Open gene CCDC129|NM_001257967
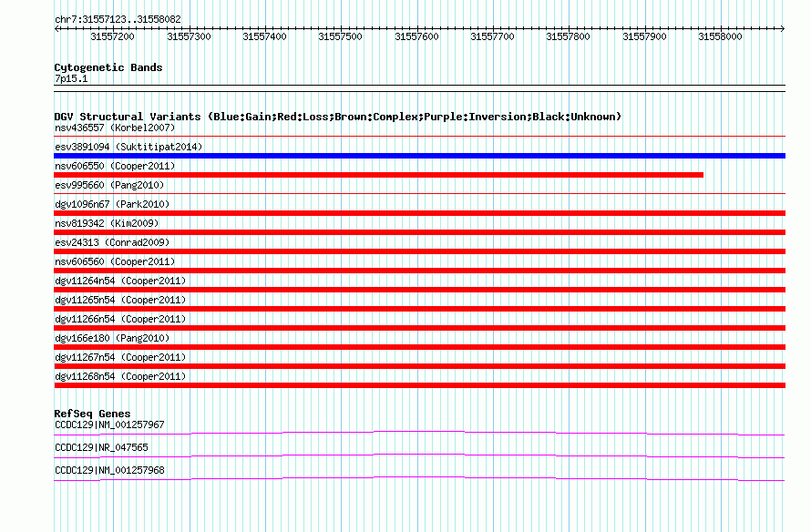This screenshot has height=532, width=811. tap(109, 425)
